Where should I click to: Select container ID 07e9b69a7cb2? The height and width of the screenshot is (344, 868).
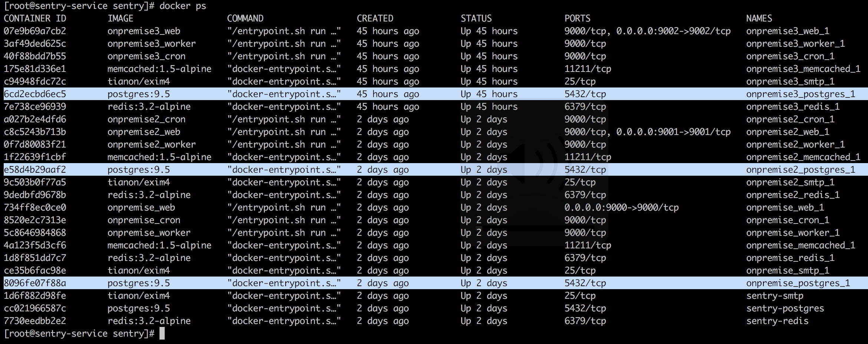point(35,31)
